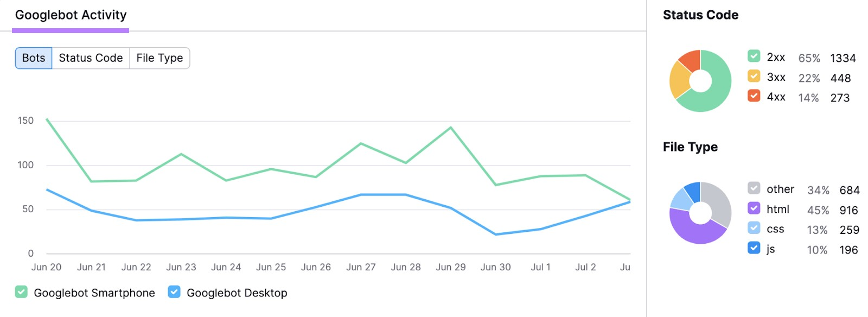The image size is (868, 317).
Task: Uncheck the css file type checkbox
Action: pos(753,229)
